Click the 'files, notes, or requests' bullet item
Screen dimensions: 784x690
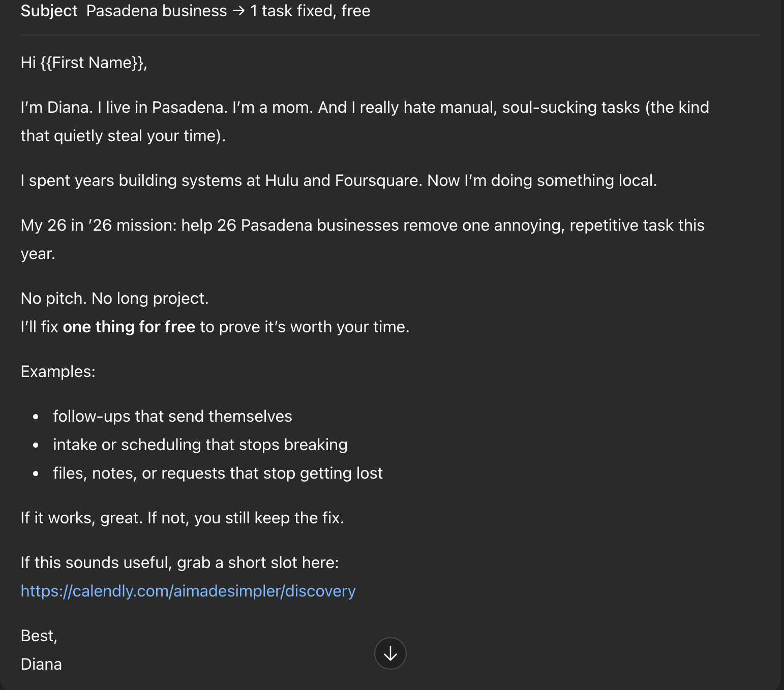[x=218, y=473]
